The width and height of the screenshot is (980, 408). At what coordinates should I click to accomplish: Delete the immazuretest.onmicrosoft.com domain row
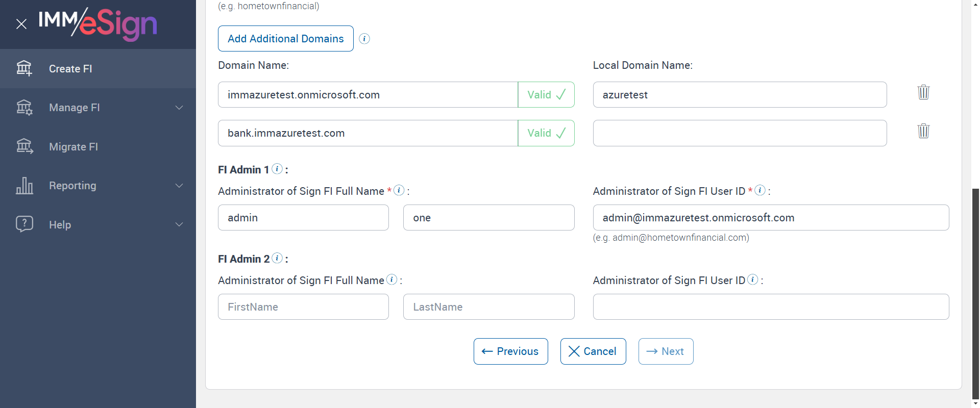click(x=923, y=92)
